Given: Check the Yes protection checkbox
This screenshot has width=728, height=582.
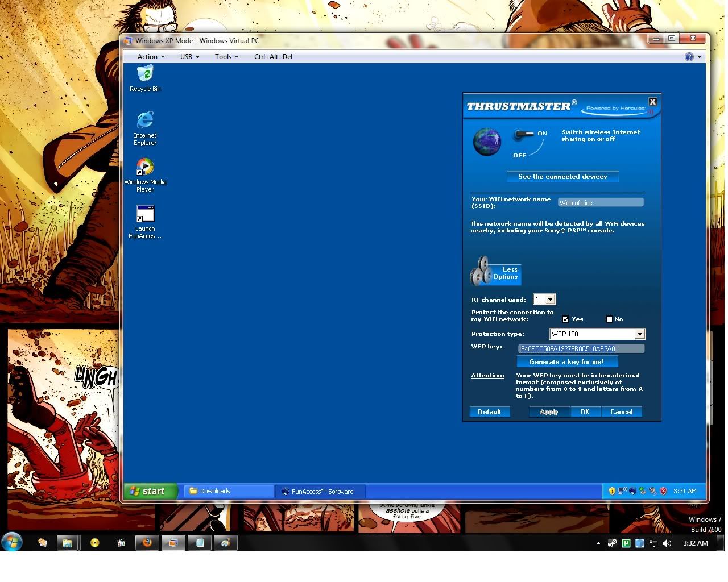Looking at the screenshot, I should 565,319.
